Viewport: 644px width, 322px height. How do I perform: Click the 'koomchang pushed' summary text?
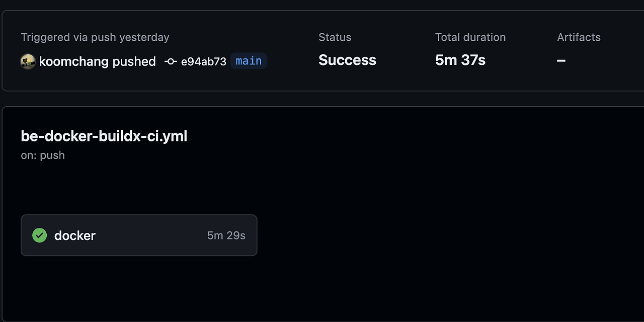pos(98,61)
